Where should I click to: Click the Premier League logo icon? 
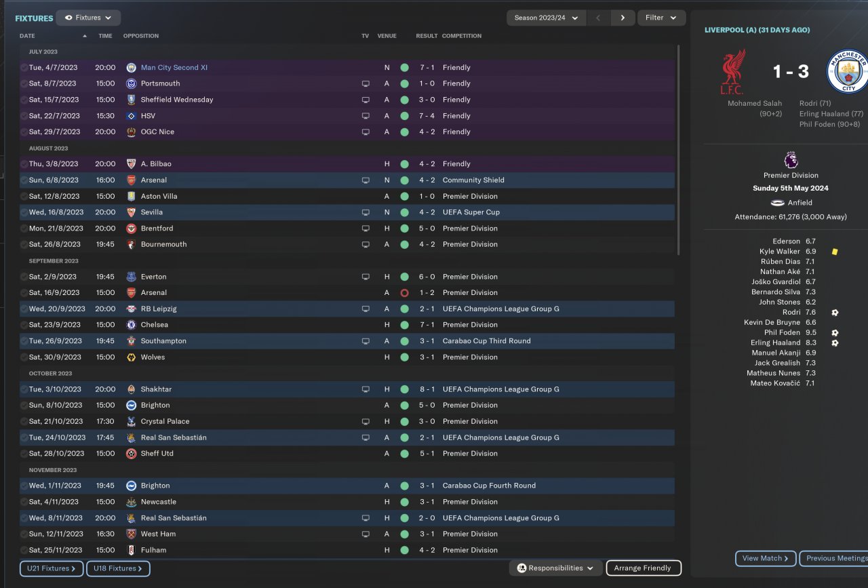791,160
